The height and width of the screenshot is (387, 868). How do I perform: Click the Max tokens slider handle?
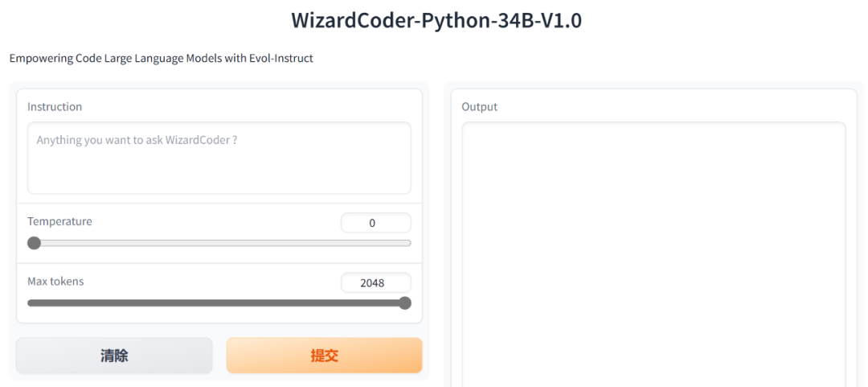coord(405,303)
